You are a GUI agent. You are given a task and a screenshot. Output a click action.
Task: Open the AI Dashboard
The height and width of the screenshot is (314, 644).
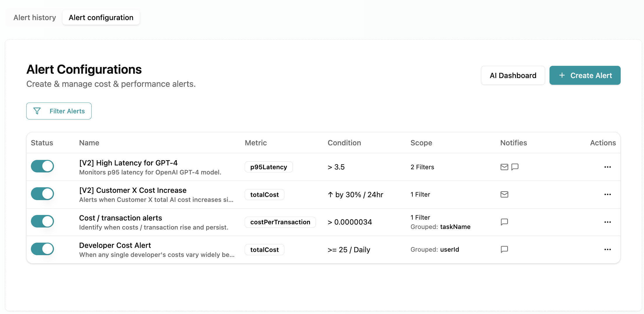point(513,75)
